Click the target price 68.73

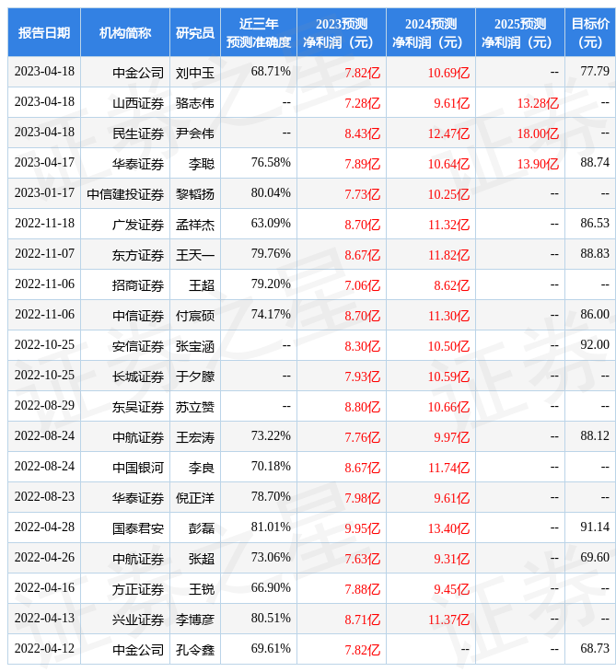point(595,649)
